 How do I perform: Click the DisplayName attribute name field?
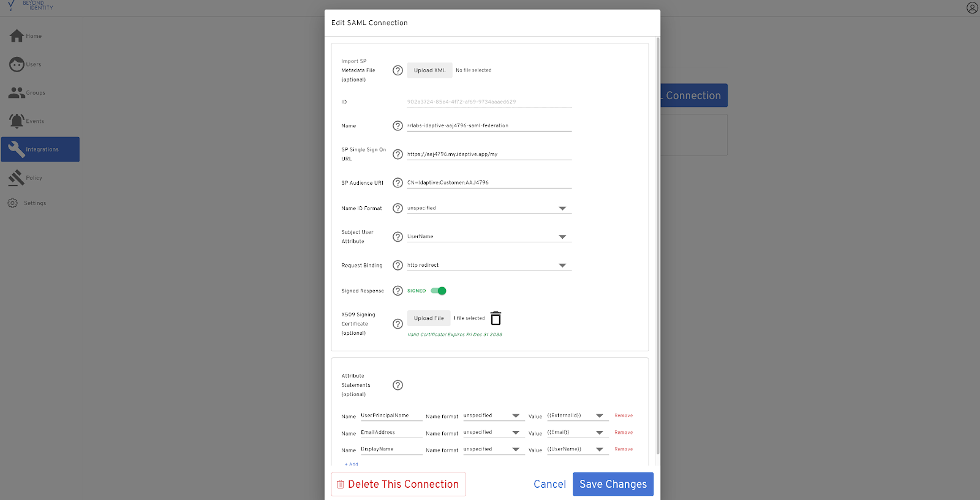[x=391, y=449]
